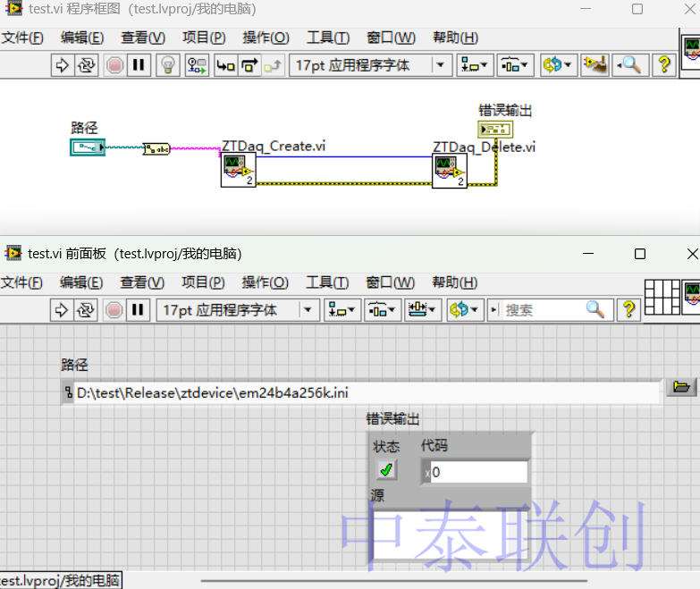Click the 路径 label in front panel
700x589 pixels.
(x=74, y=365)
